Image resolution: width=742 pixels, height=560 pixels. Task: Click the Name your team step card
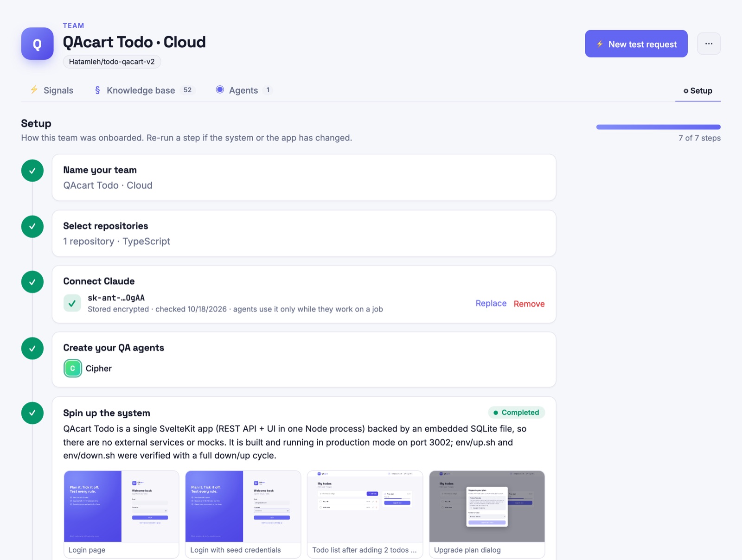(304, 178)
